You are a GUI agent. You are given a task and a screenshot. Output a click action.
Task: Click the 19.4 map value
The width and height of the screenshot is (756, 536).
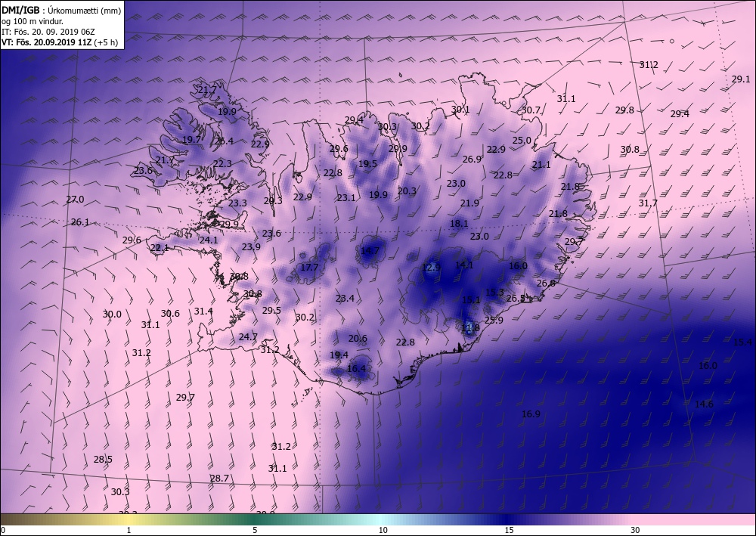[x=339, y=355]
